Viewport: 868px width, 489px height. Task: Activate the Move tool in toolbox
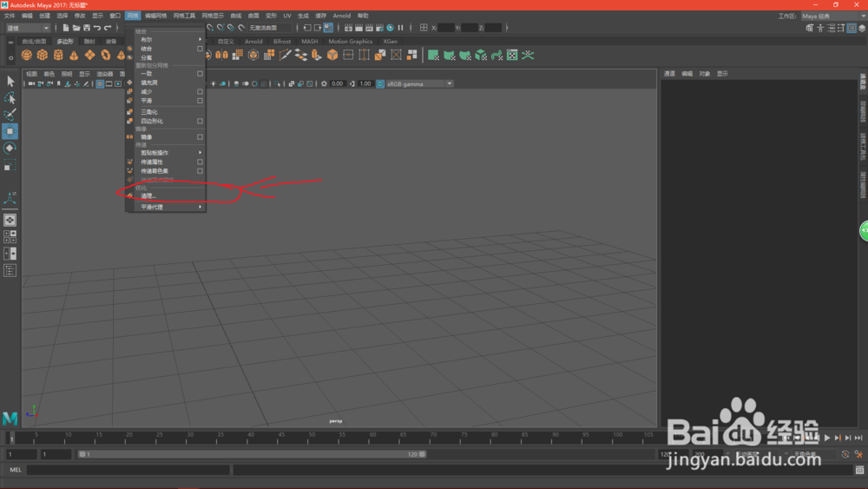pyautogui.click(x=10, y=131)
